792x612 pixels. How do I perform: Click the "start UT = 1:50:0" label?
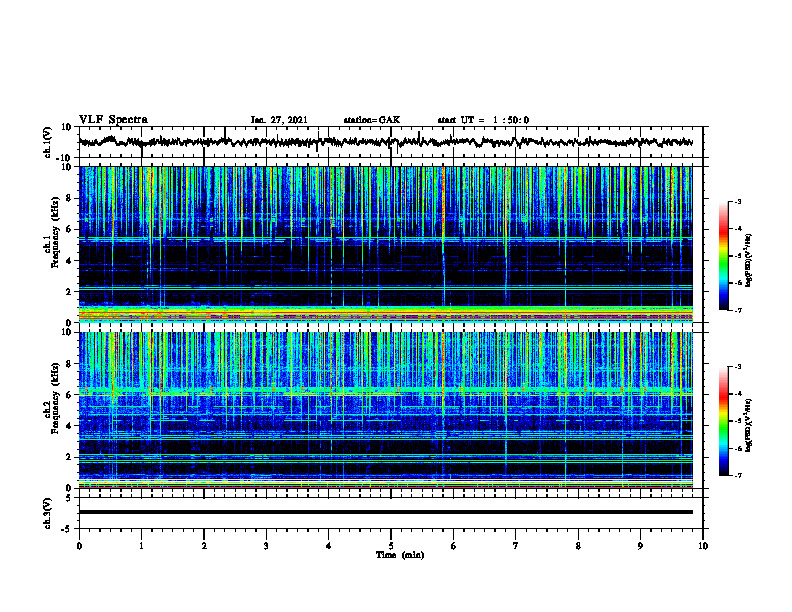coord(483,120)
